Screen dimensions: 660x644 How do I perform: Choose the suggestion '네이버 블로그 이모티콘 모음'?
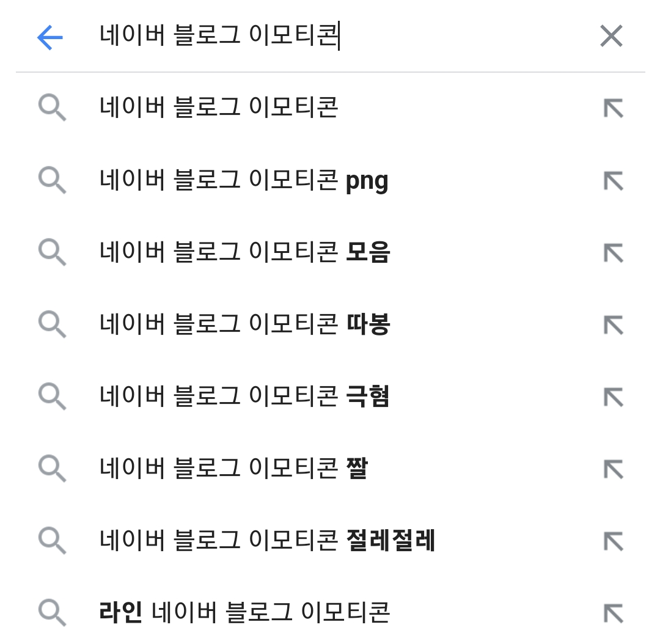click(244, 253)
